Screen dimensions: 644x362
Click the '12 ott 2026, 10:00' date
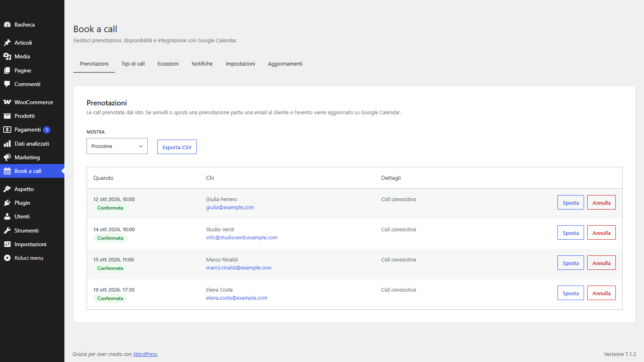click(x=114, y=200)
